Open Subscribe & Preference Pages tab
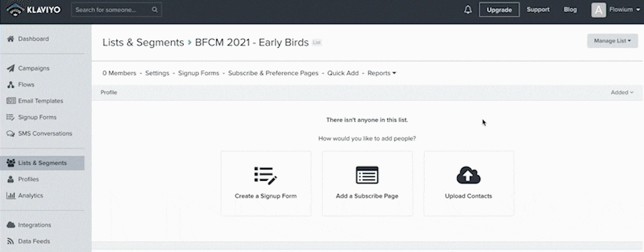This screenshot has height=252, width=644. [273, 73]
